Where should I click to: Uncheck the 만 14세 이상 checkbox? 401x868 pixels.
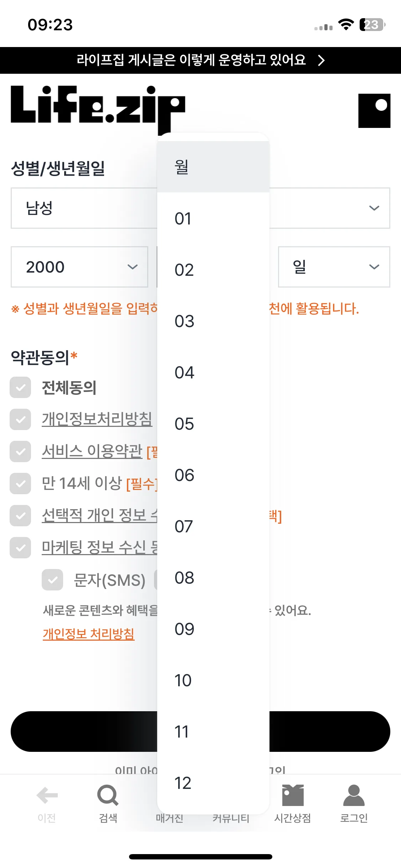tap(20, 484)
